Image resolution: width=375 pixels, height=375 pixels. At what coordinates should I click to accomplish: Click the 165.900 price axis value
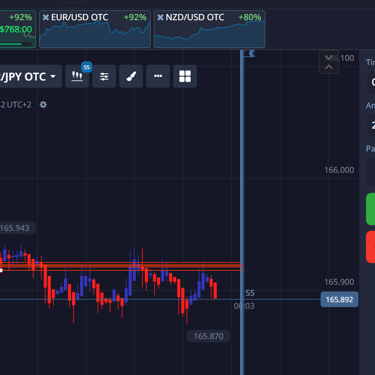click(x=339, y=282)
